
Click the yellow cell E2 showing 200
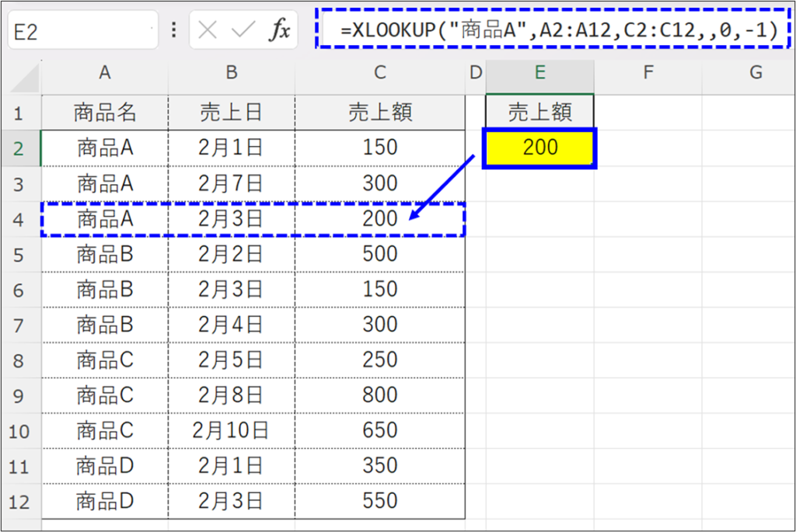pos(539,148)
